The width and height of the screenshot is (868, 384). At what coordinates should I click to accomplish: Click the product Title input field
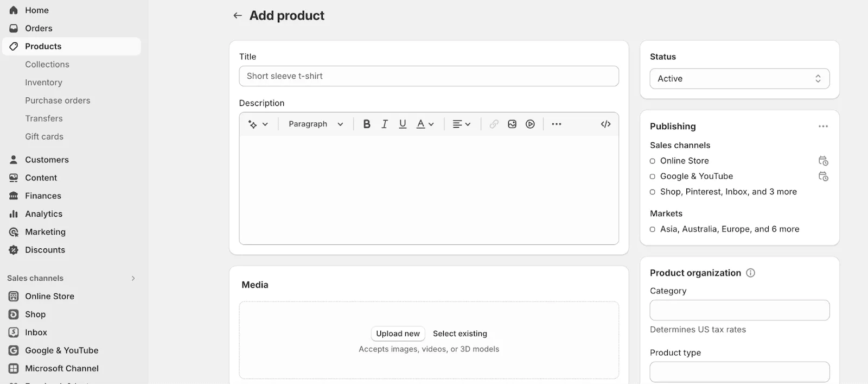(429, 76)
